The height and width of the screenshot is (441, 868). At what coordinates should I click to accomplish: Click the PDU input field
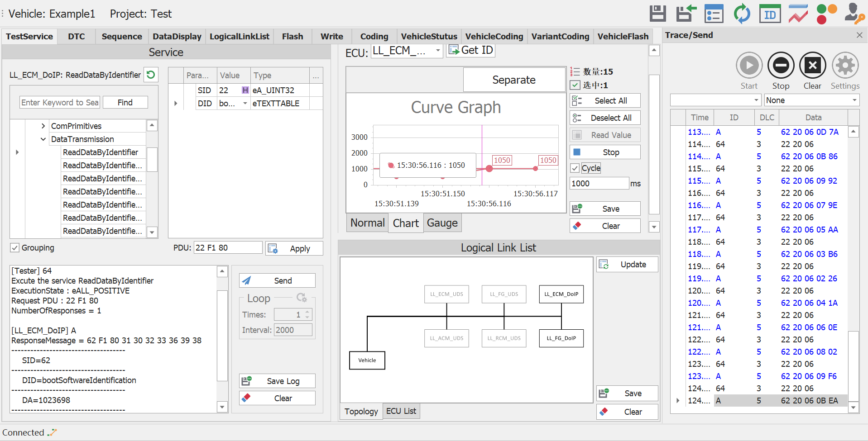pos(228,247)
